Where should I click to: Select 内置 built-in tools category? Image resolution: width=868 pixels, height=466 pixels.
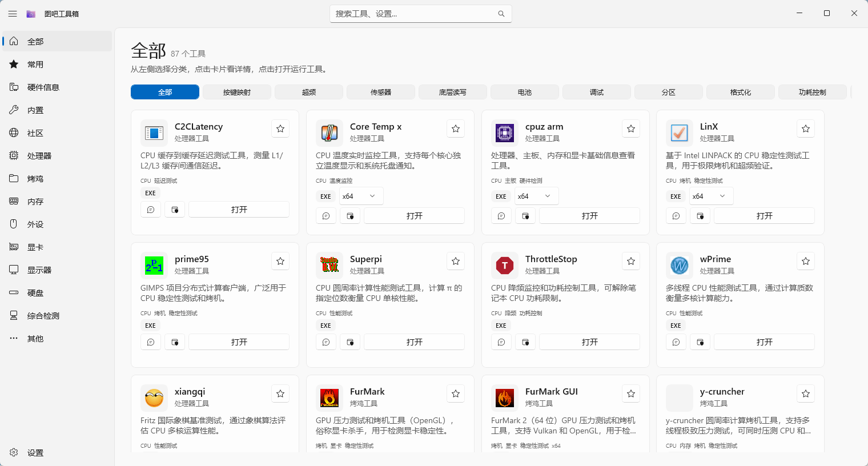point(57,110)
